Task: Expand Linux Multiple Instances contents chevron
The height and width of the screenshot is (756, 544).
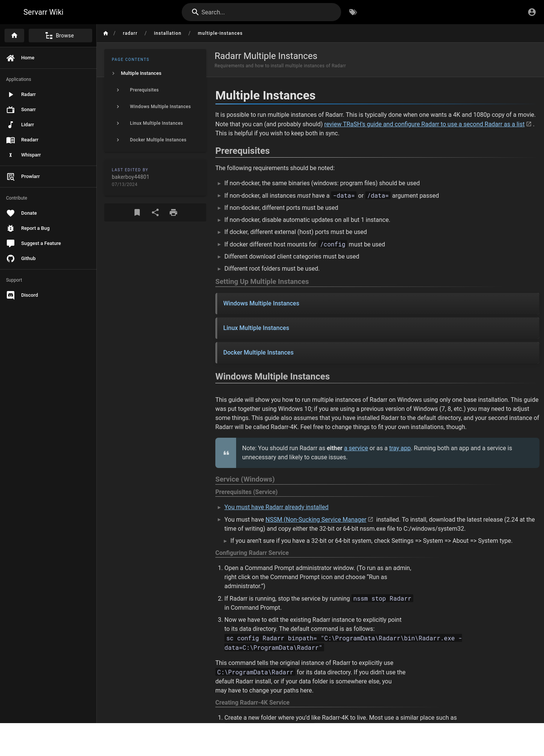Action: point(118,123)
